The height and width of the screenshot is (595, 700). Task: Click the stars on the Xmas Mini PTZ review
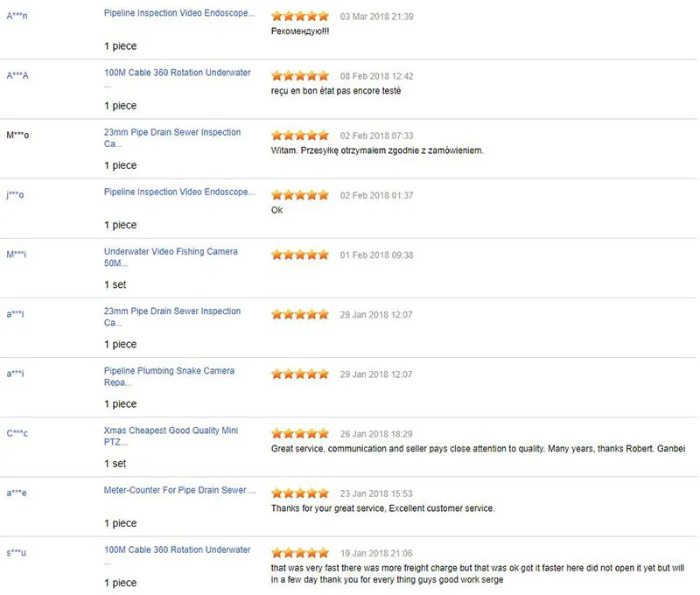[300, 434]
